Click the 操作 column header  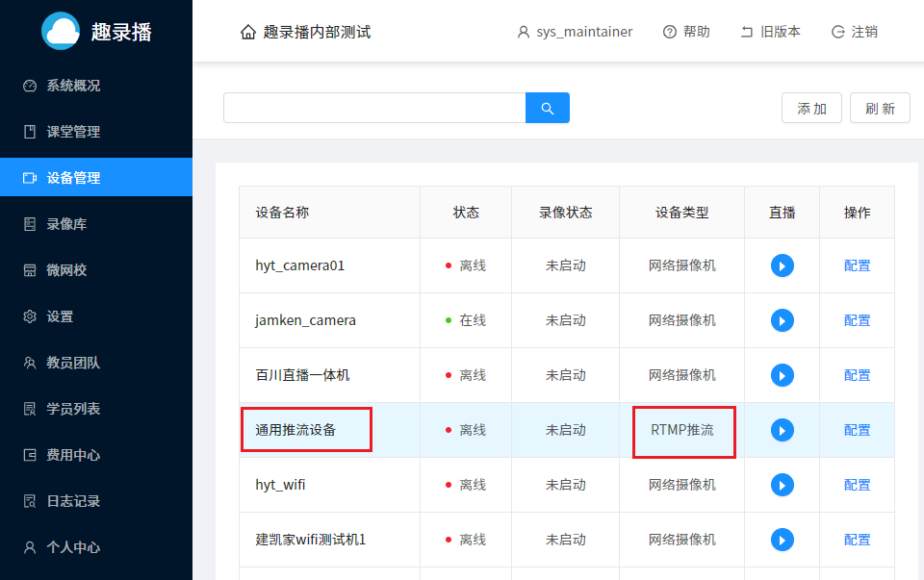point(857,213)
